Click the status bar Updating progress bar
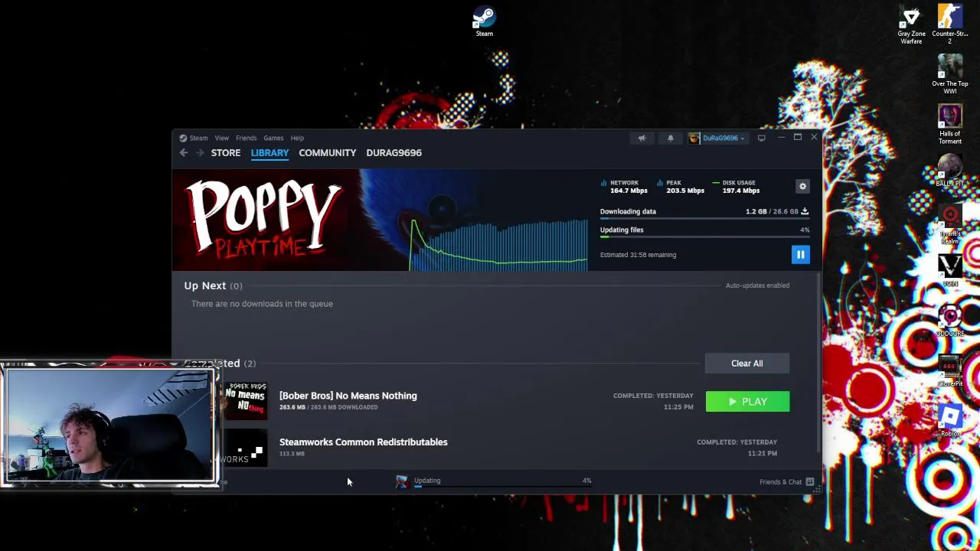 pyautogui.click(x=502, y=487)
